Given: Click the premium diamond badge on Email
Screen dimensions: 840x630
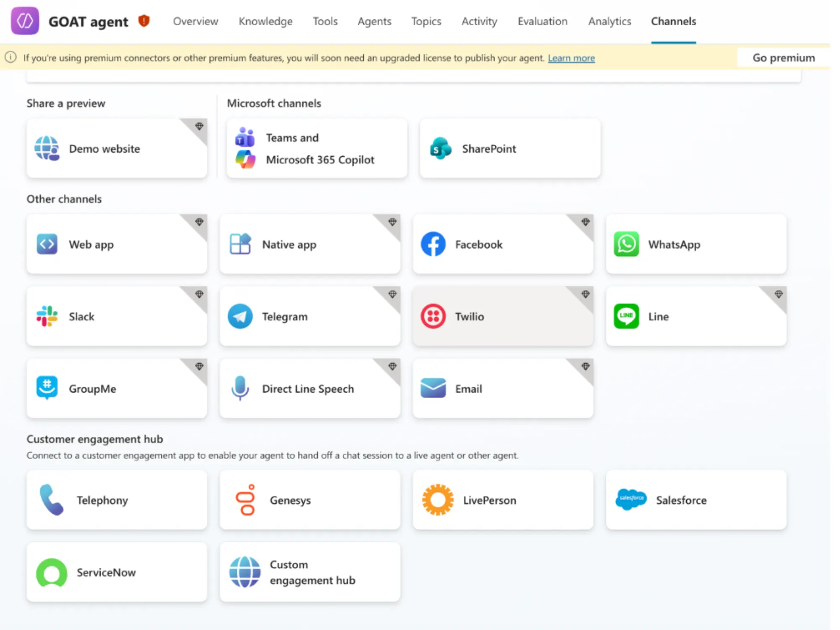Looking at the screenshot, I should 585,366.
